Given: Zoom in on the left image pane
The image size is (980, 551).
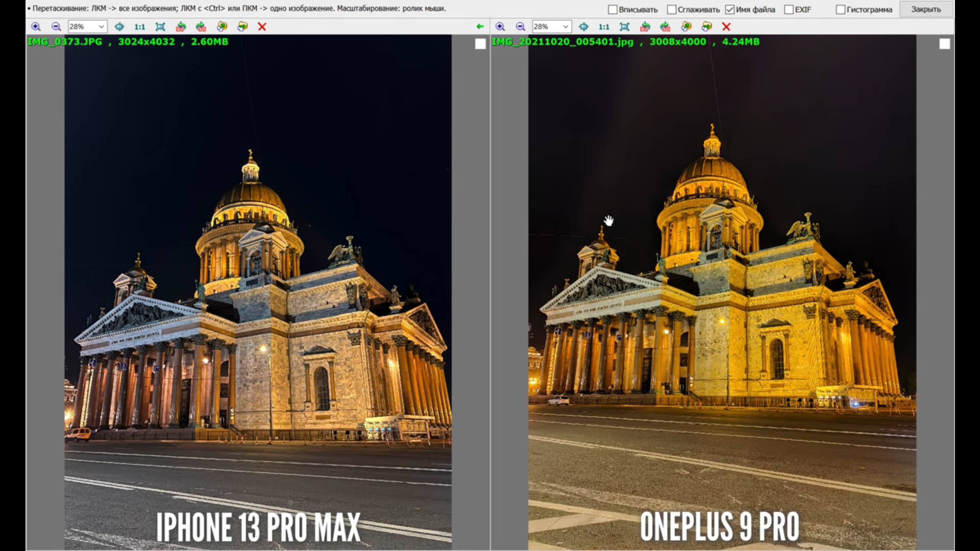Looking at the screenshot, I should 36,27.
